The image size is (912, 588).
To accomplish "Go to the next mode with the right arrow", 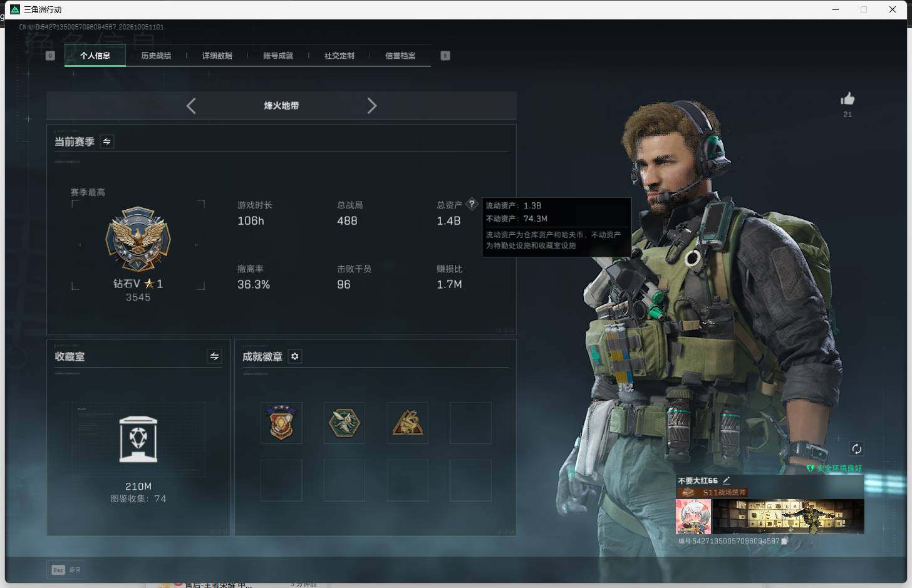I will (371, 106).
